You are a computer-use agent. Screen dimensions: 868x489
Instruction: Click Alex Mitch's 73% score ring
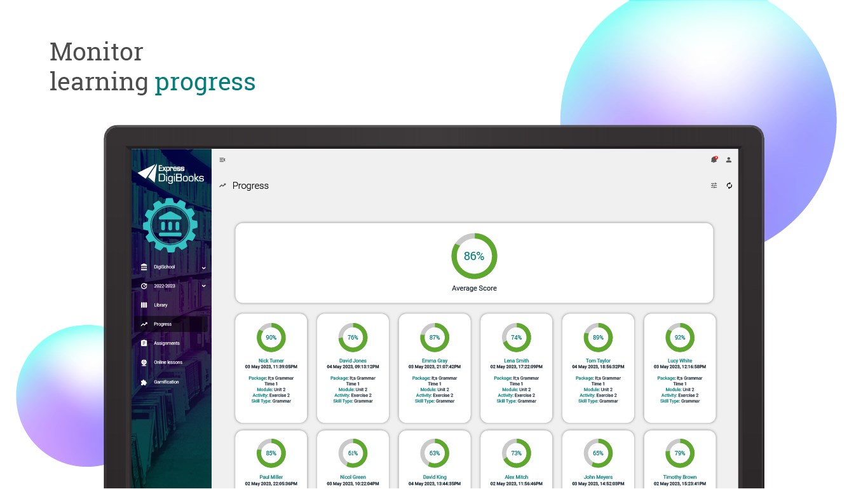[517, 454]
